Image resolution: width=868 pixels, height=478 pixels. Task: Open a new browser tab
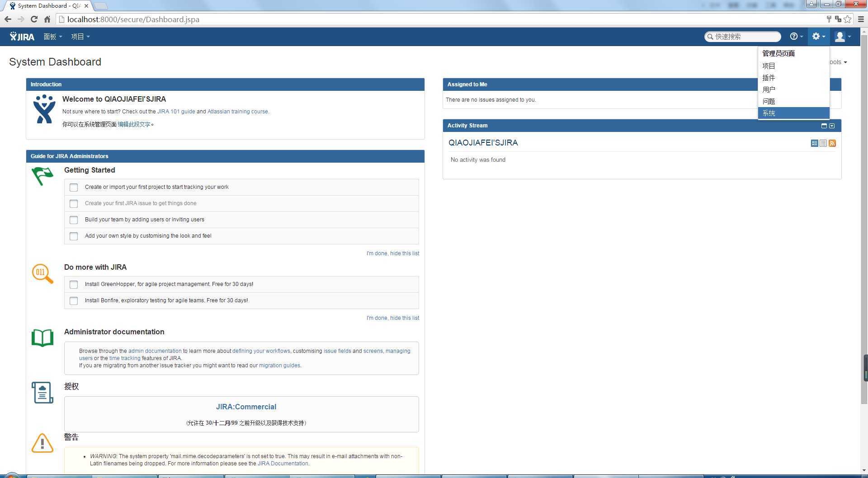coord(100,6)
